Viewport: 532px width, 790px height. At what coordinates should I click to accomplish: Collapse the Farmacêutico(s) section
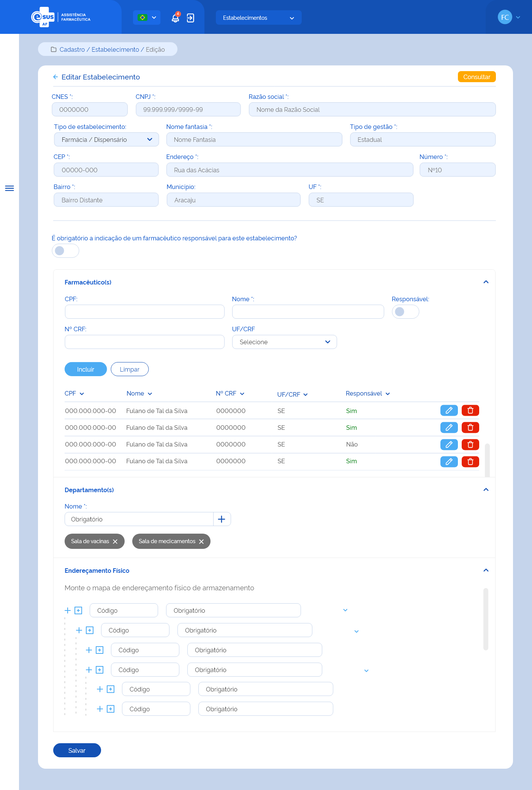tap(486, 282)
